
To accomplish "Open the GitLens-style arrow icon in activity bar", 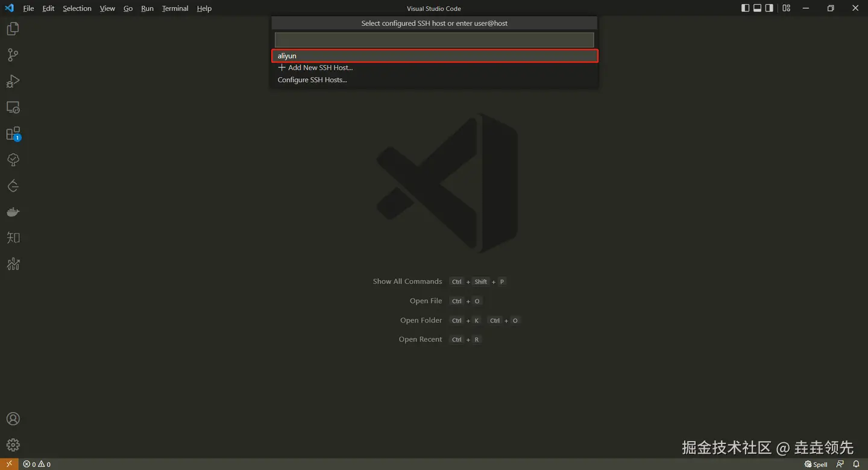I will [x=13, y=186].
